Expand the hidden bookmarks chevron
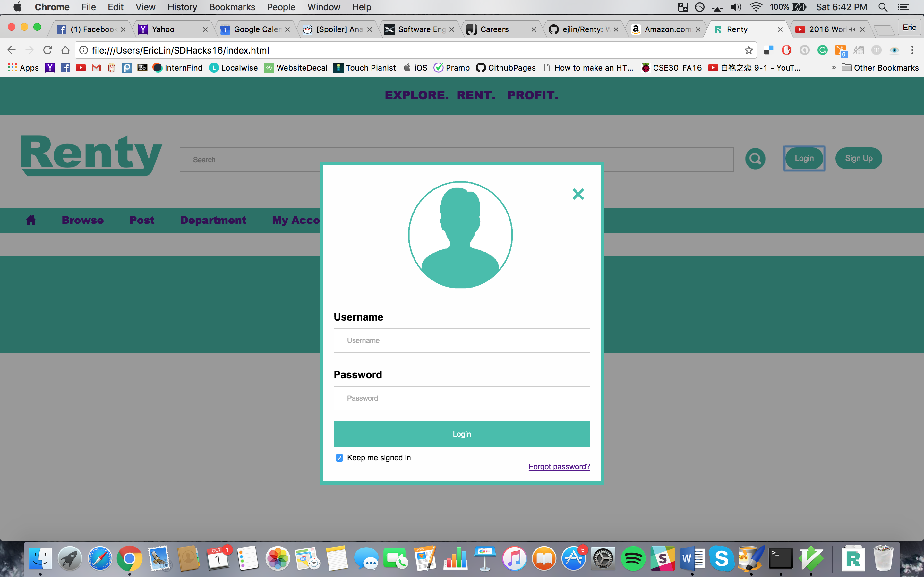This screenshot has height=577, width=924. click(x=834, y=68)
